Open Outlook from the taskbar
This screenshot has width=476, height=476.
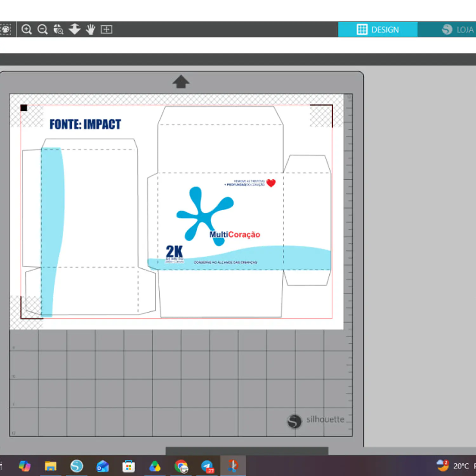tap(102, 466)
